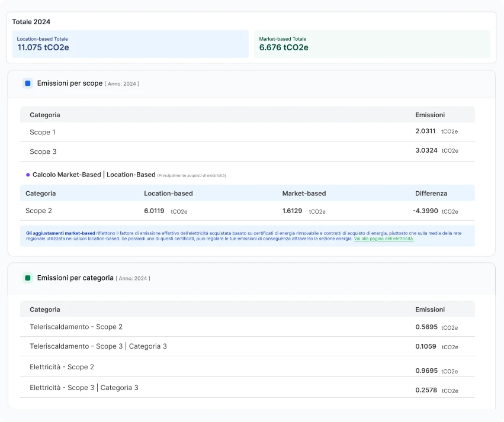Click the tCO2e unit label next to Scope 1
Viewport: 504px width, 422px height.
pos(449,131)
